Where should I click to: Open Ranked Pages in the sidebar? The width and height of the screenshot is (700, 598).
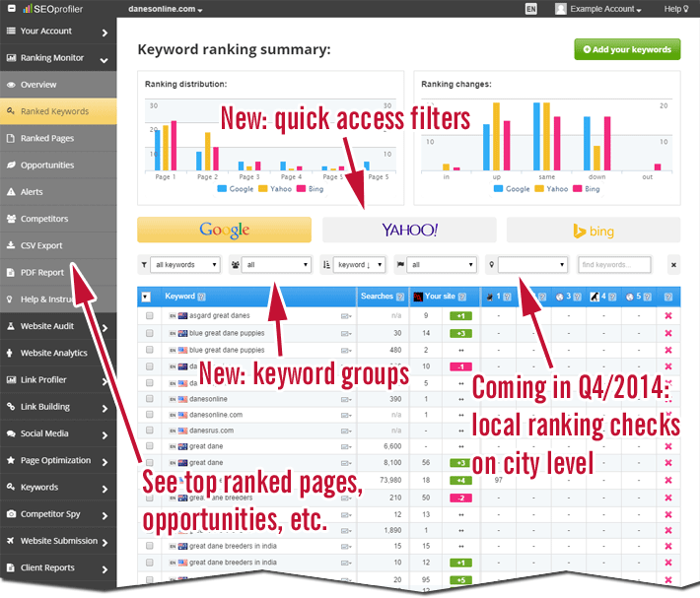47,138
